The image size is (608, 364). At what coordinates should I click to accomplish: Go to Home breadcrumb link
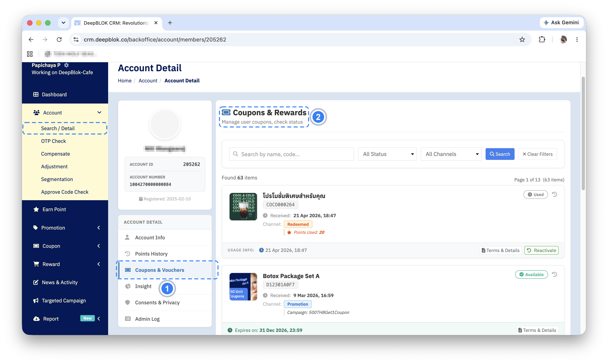125,81
